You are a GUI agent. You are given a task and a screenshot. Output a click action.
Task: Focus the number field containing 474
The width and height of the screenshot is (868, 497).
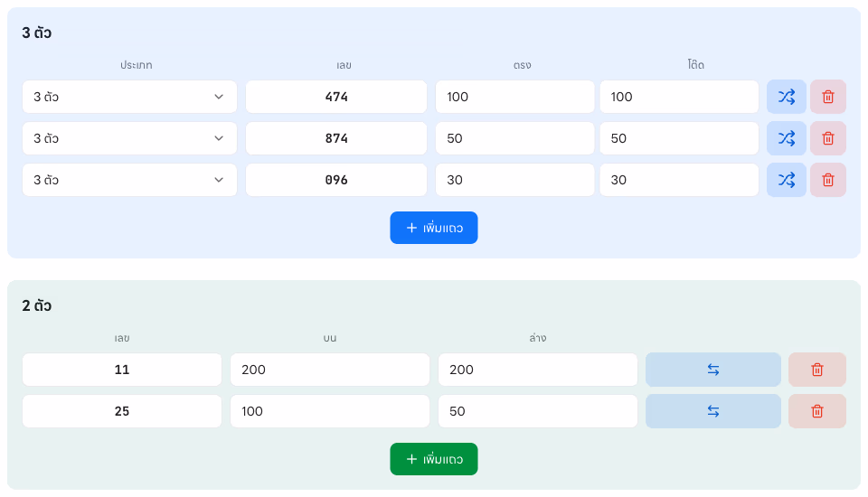pos(336,97)
